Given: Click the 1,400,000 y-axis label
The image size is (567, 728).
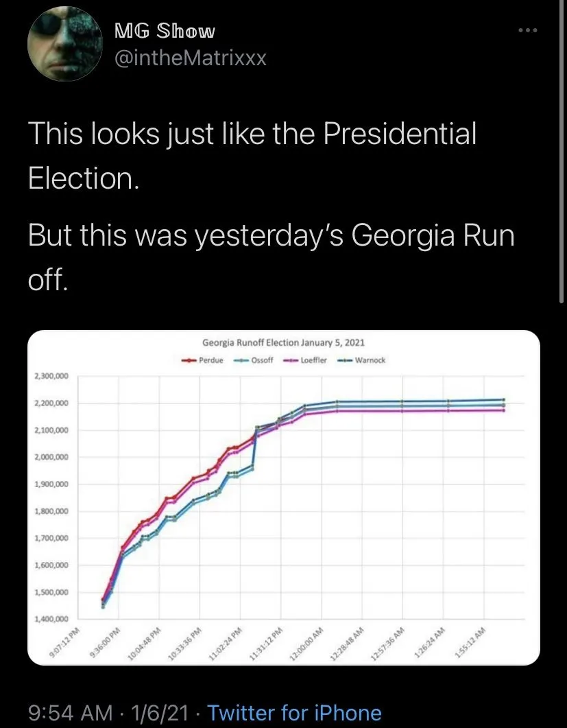Looking at the screenshot, I should click(x=52, y=620).
